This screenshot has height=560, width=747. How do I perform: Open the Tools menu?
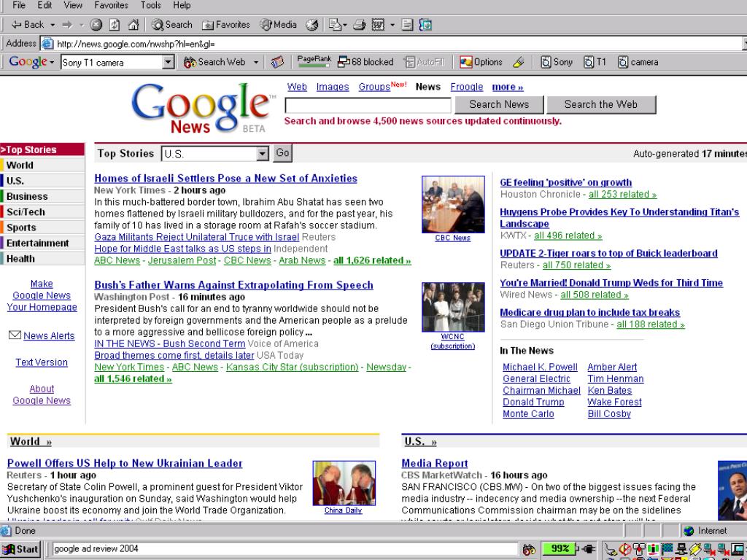pyautogui.click(x=150, y=5)
